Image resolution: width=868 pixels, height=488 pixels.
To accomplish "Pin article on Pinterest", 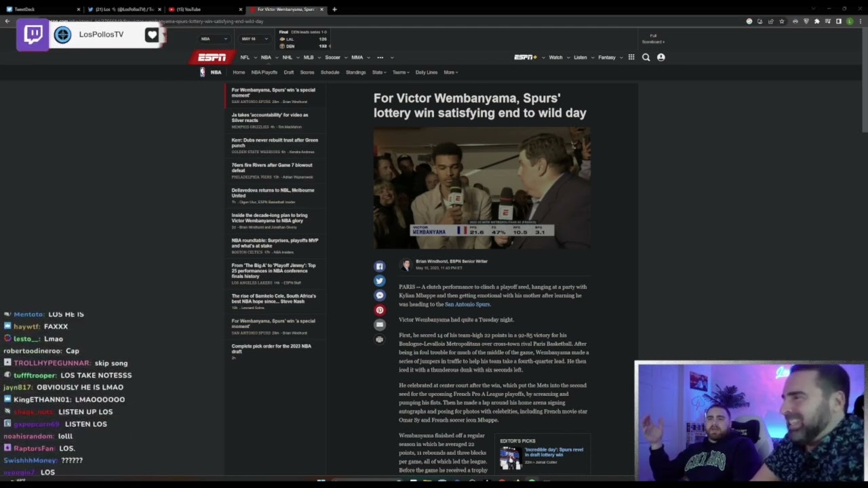I will pos(380,310).
